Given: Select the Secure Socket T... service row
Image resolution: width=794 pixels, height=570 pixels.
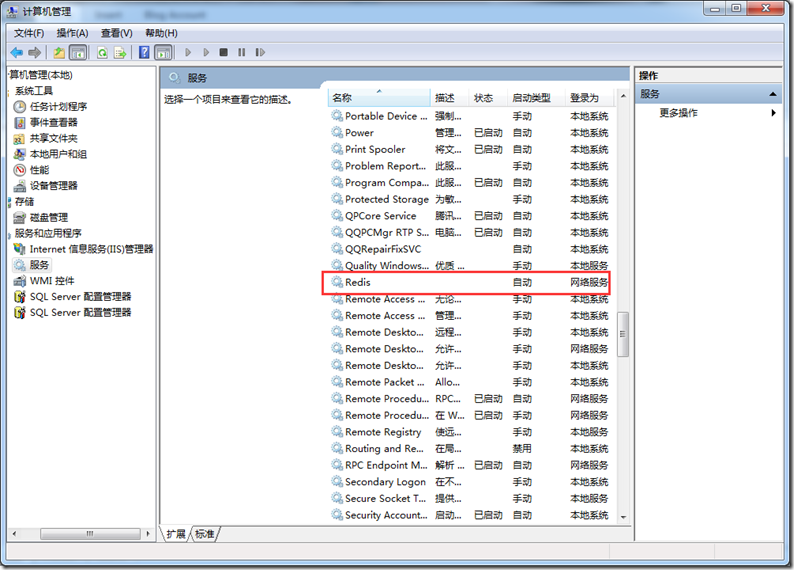Looking at the screenshot, I should pyautogui.click(x=472, y=498).
